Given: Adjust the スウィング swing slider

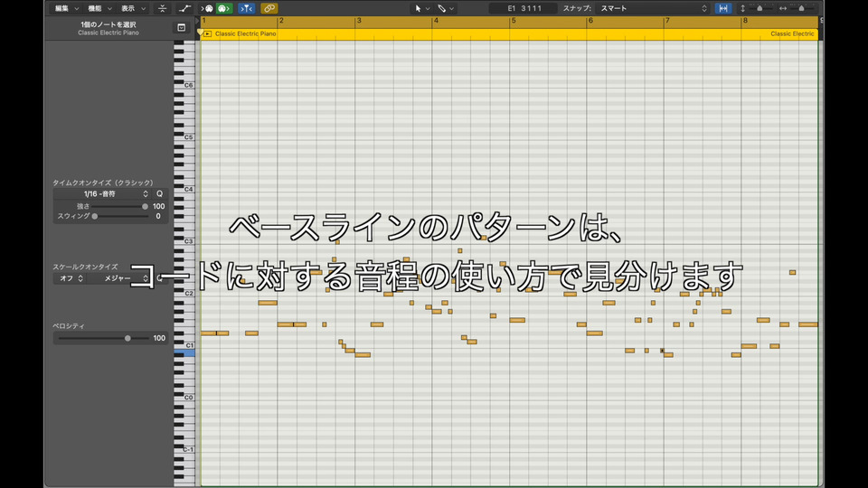Looking at the screenshot, I should [119, 216].
